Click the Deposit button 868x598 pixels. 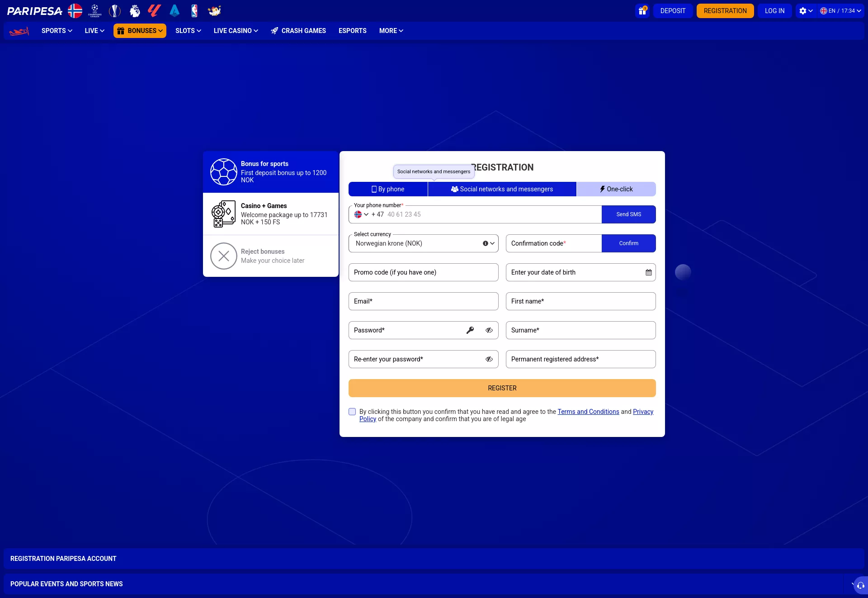pyautogui.click(x=673, y=11)
